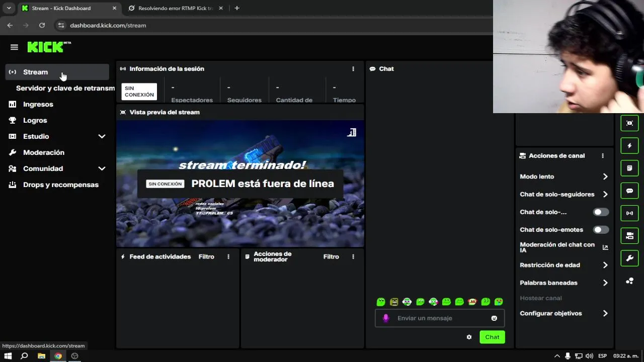
Task: Toggle activity feed lightning widget icon
Action: [x=629, y=146]
